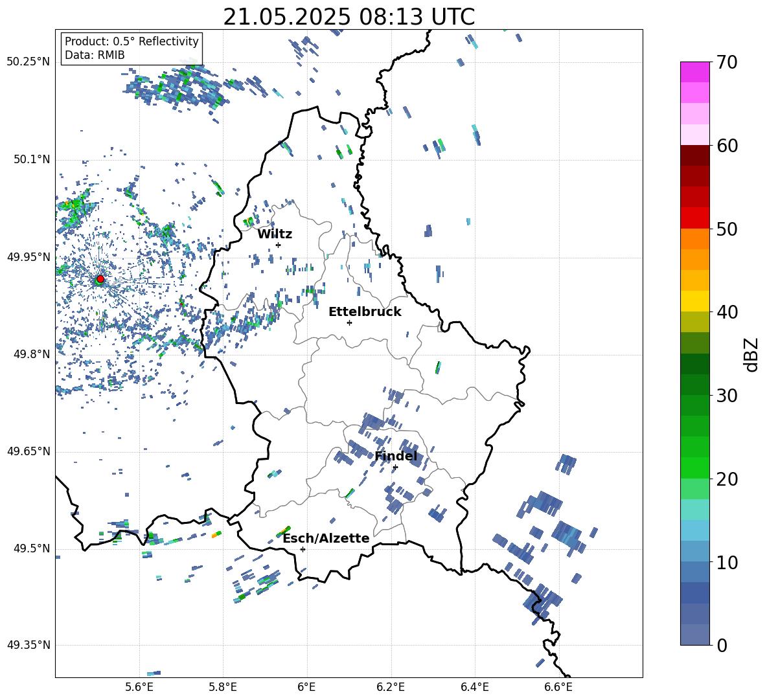
Task: Click the Ettelbruck cross marker
Action: 349,322
